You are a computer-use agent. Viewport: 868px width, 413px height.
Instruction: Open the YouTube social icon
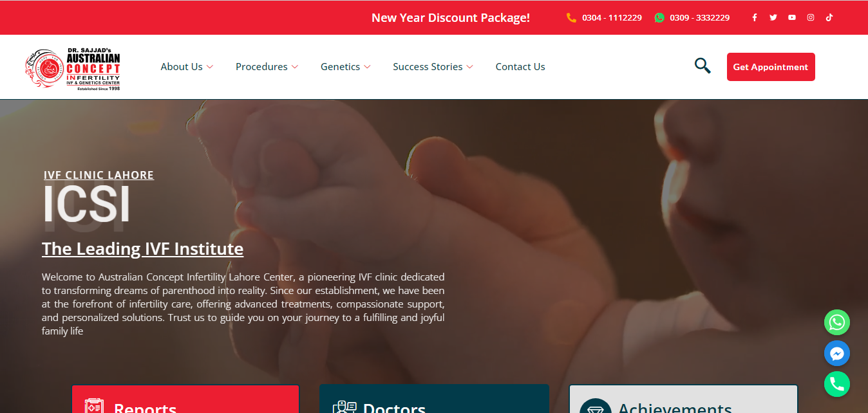(x=792, y=17)
